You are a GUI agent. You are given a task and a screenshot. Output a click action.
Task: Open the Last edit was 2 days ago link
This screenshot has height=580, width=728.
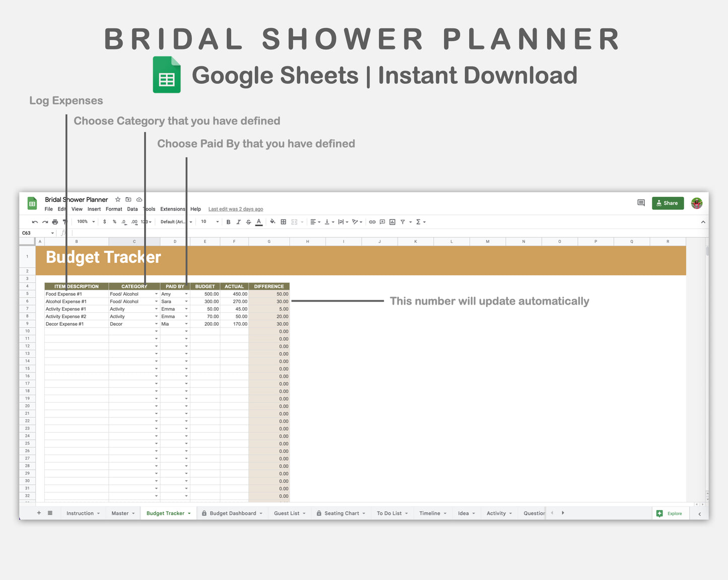coord(235,208)
